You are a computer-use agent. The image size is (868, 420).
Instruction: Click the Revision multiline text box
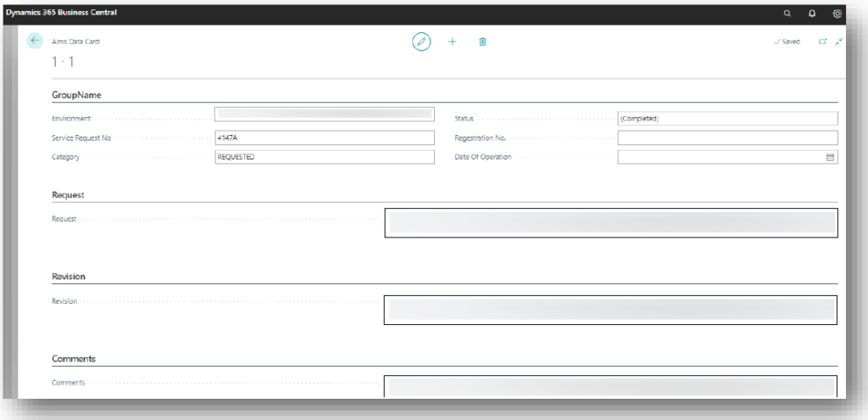(610, 310)
